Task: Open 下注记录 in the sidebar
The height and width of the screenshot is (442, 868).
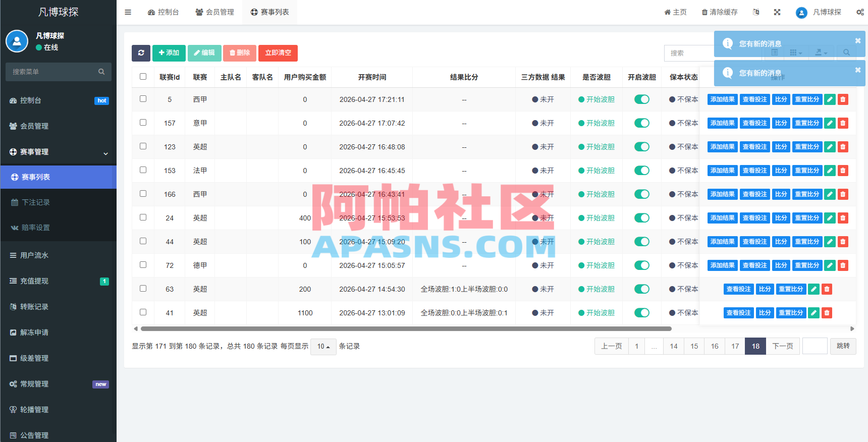Action: (59, 202)
